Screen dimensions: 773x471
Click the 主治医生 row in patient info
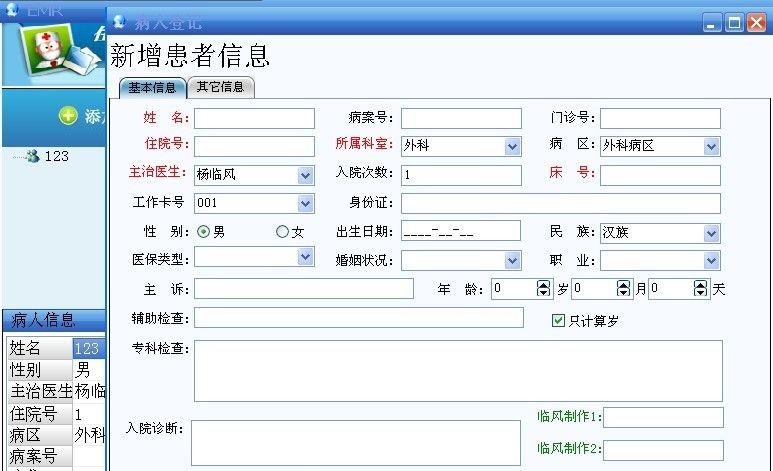pos(56,391)
